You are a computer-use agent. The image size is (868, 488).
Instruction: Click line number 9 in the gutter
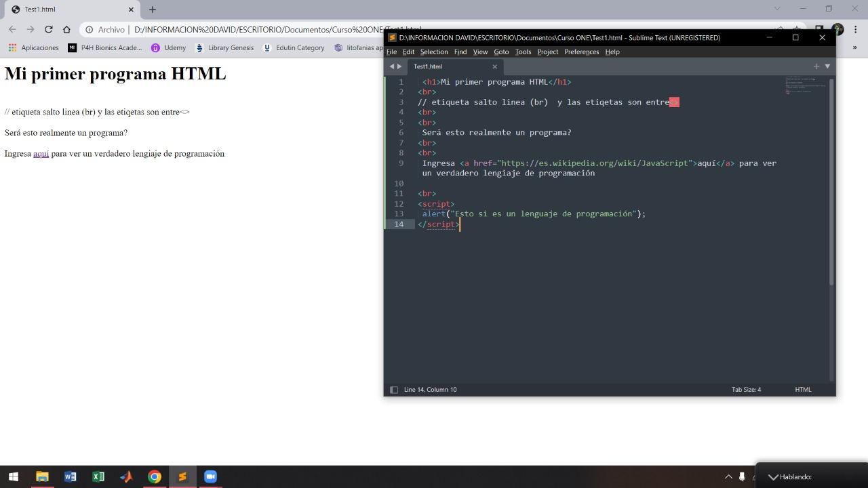[401, 163]
